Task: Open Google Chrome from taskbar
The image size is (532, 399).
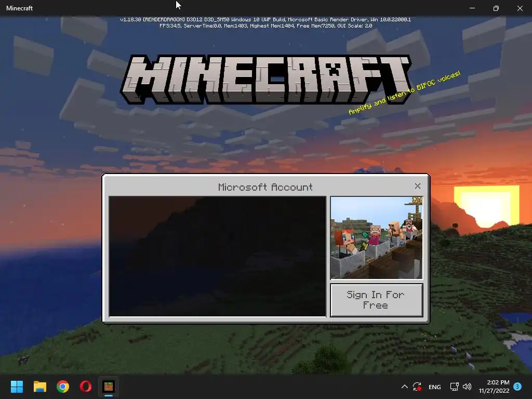Action: point(63,387)
